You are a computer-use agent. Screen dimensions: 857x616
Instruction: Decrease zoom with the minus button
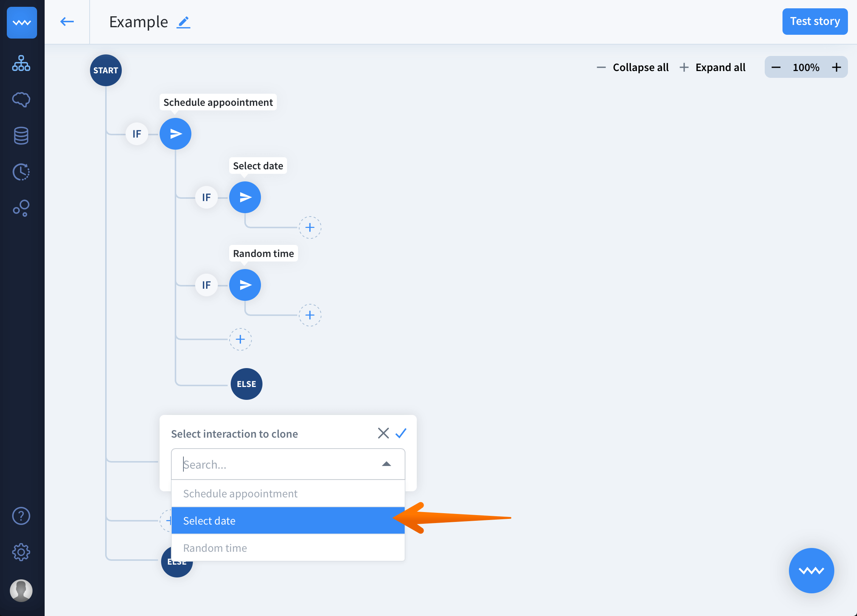click(x=776, y=67)
